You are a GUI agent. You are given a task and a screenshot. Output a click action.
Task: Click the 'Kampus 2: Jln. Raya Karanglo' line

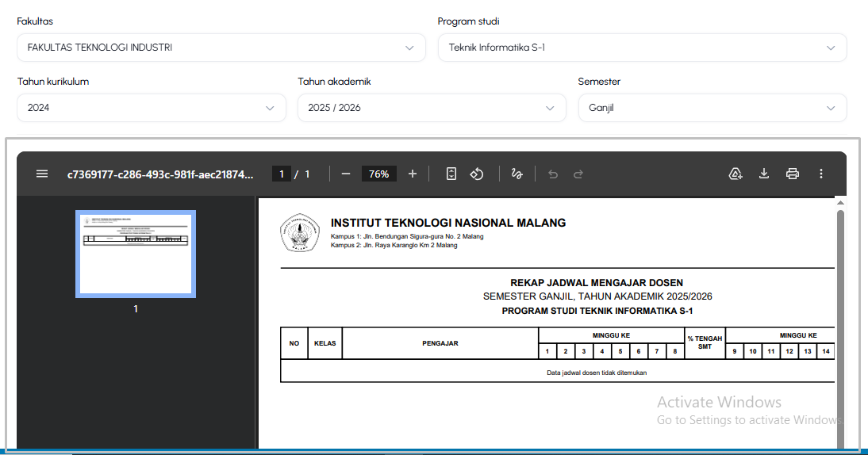[394, 246]
